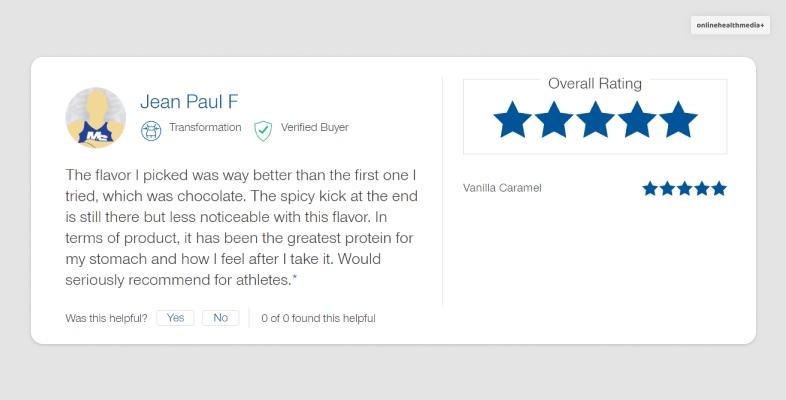This screenshot has width=786, height=400.
Task: Click the Transformation label text
Action: pyautogui.click(x=205, y=128)
